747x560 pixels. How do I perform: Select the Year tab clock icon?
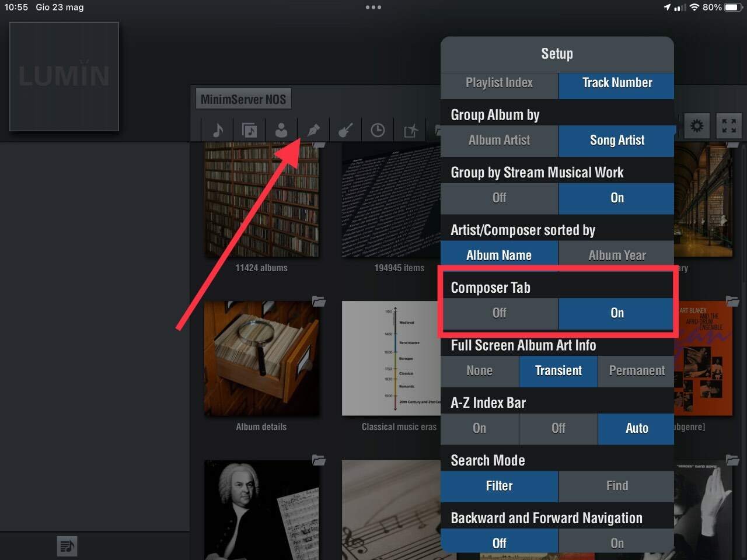coord(378,129)
